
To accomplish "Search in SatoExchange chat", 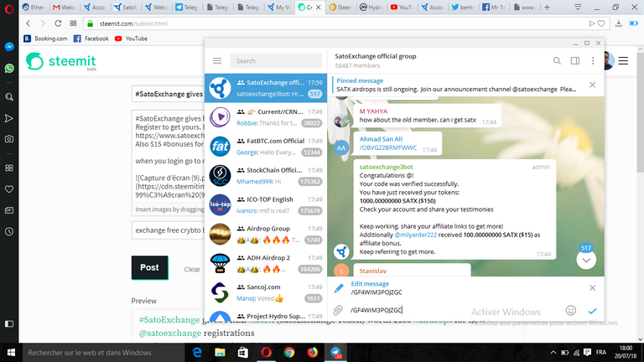I will pos(557,60).
